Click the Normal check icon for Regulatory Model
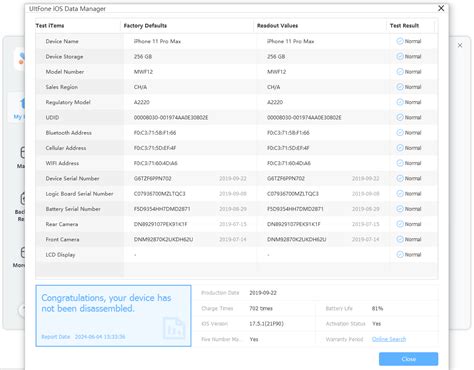 (400, 102)
